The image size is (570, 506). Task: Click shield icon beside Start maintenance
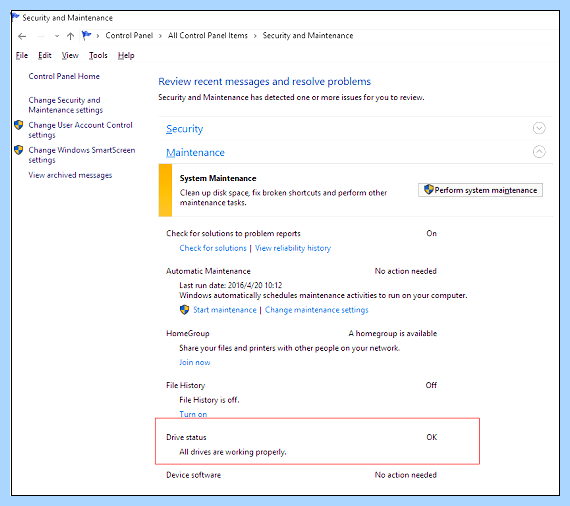pos(185,310)
